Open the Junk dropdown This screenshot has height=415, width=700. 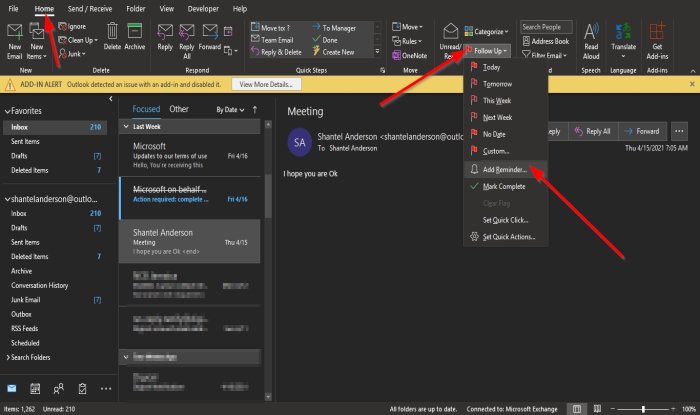tap(72, 54)
